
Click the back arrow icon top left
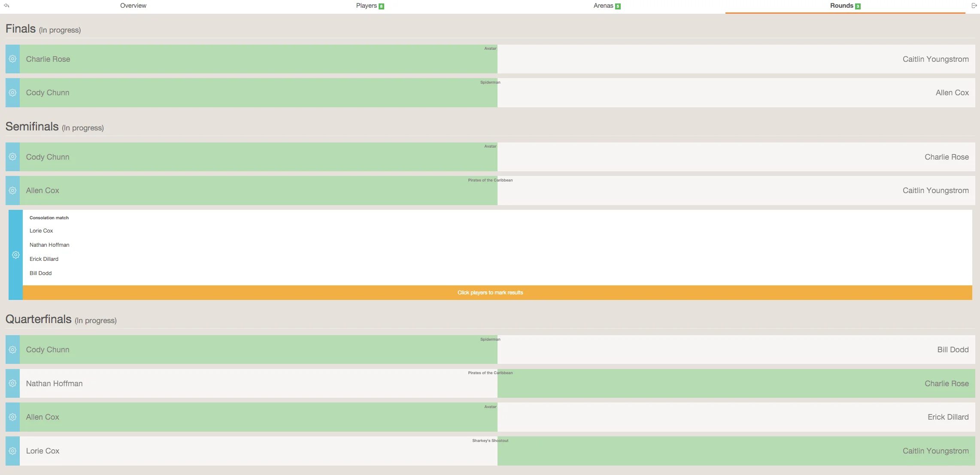(6, 6)
